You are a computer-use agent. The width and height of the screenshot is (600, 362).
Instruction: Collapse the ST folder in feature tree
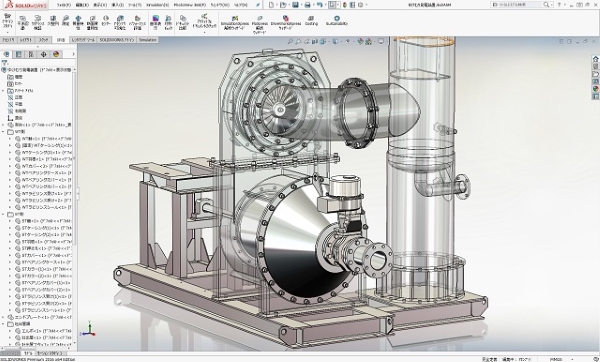tap(4, 214)
